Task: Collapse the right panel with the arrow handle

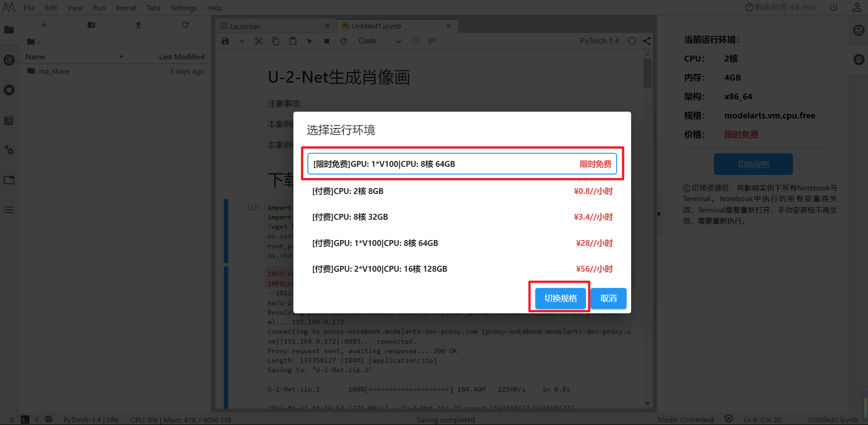Action: coord(659,214)
